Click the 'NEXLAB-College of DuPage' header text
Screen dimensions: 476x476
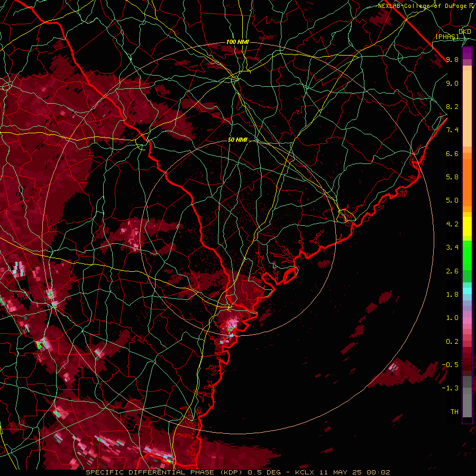click(424, 6)
